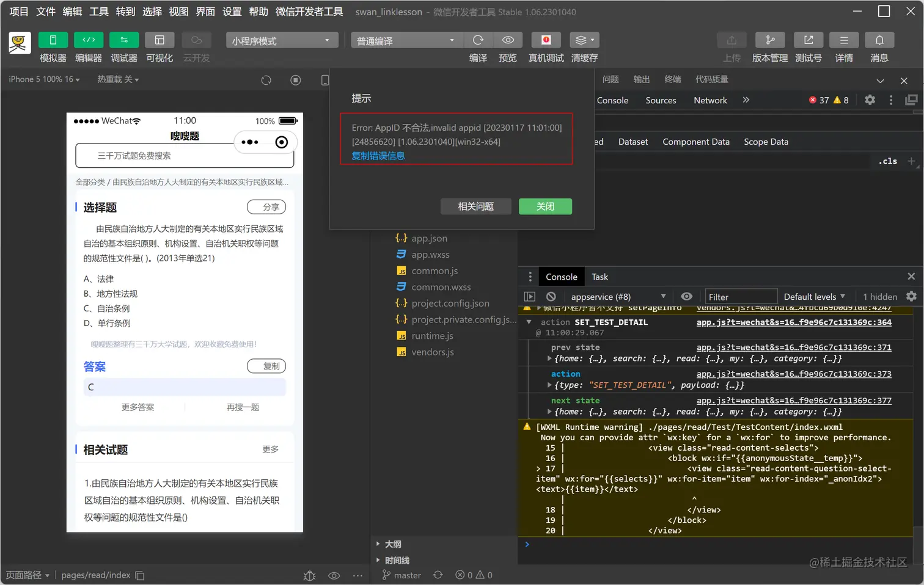The image size is (924, 585).
Task: Toggle the simulator panel button
Action: 53,40
